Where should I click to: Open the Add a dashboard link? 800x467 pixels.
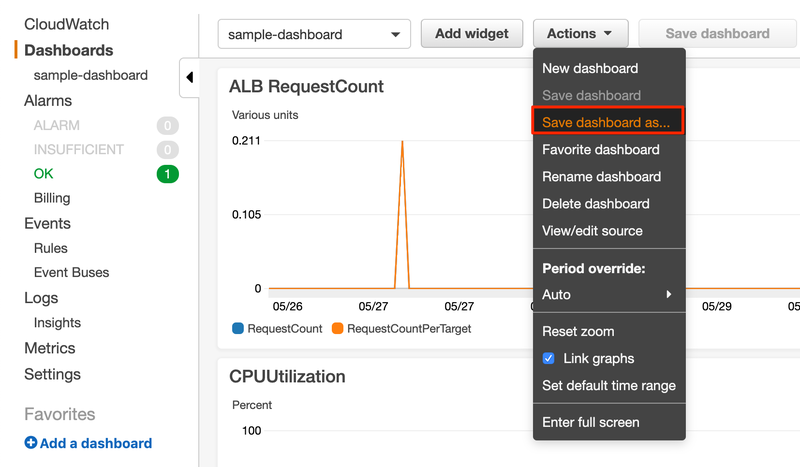[96, 443]
